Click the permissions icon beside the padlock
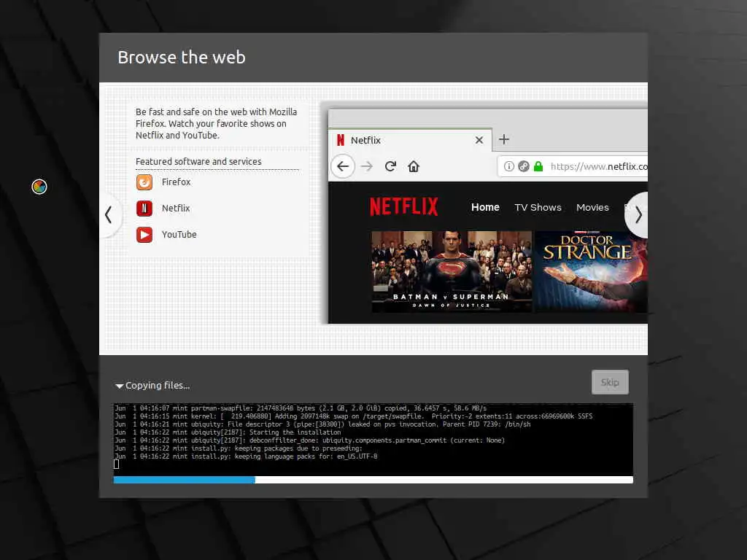This screenshot has height=560, width=747. point(524,166)
